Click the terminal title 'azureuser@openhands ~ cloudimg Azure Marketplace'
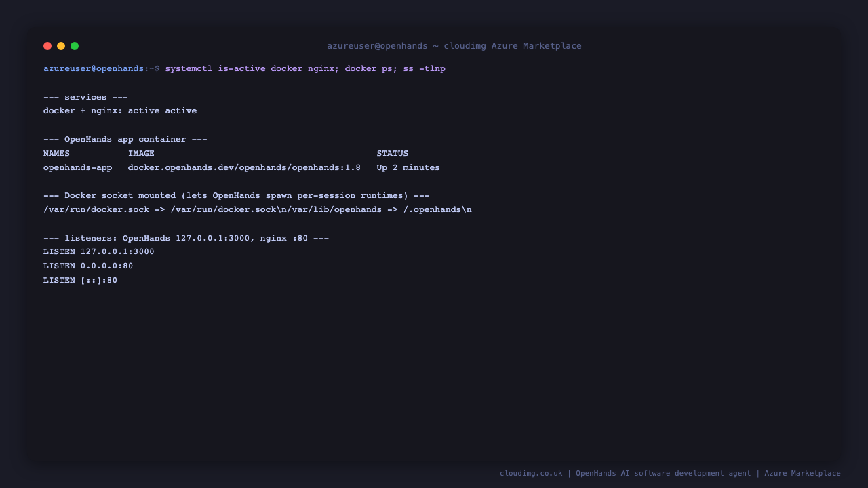This screenshot has height=488, width=868. pos(454,46)
